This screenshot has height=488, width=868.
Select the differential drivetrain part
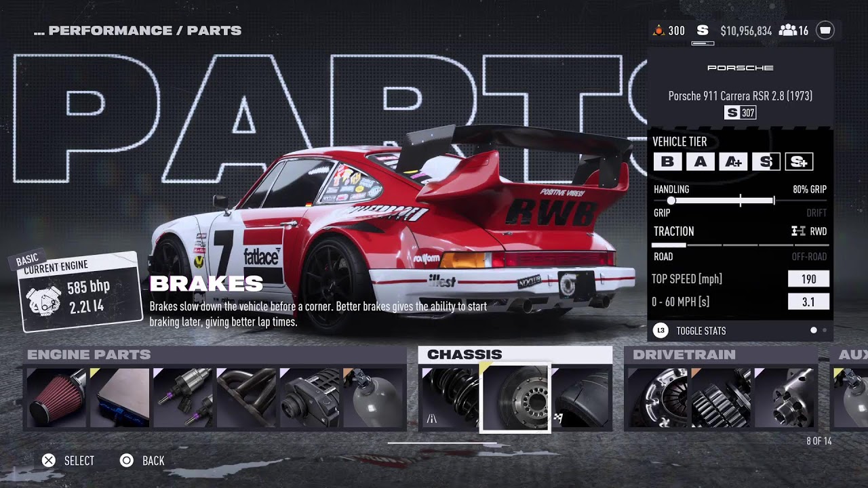(x=785, y=398)
